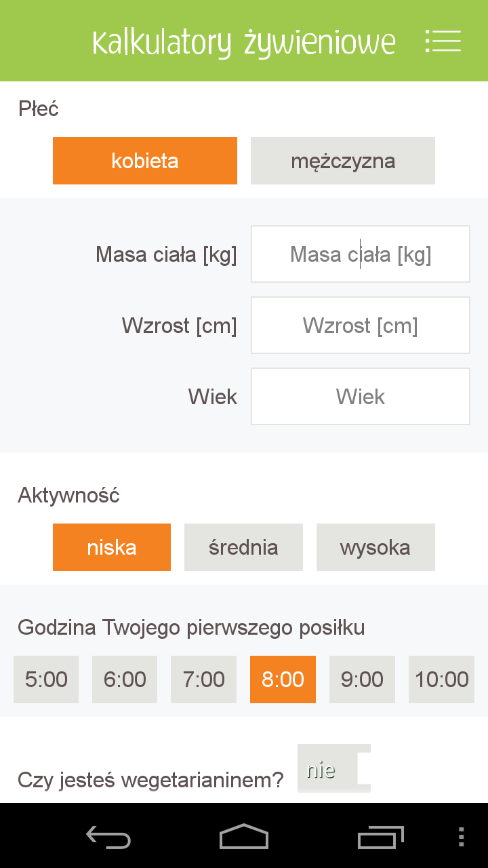Choose średnia activity level
488x868 pixels.
click(x=243, y=547)
